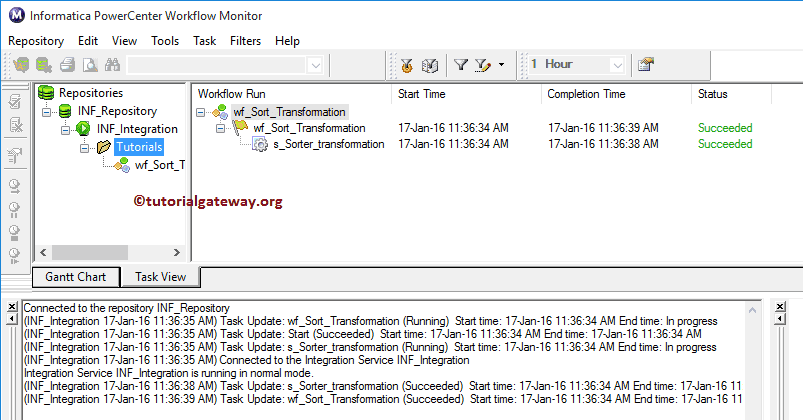This screenshot has height=420, width=803.
Task: Select INF_Repository in the navigator tree
Action: 117,111
